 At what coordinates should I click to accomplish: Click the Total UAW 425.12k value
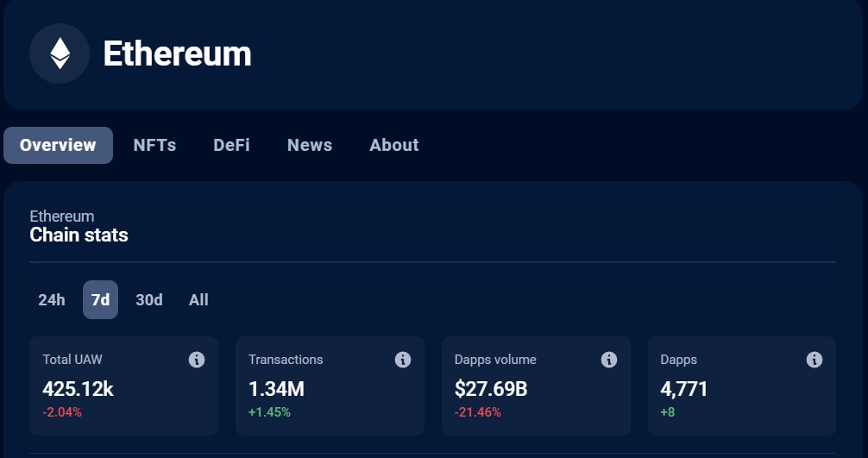click(x=78, y=389)
